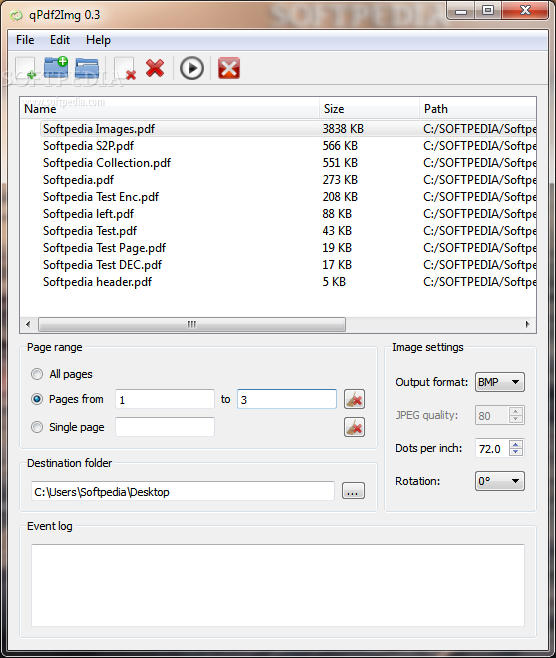The height and width of the screenshot is (658, 556).
Task: Click the 566 KB size cell
Action: click(x=340, y=146)
